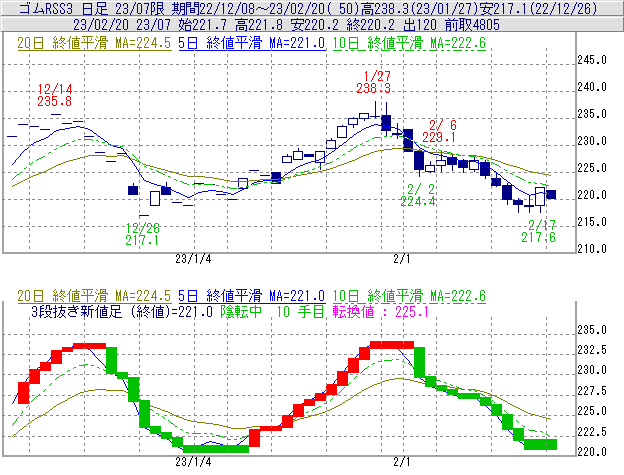Click upper chart 23/1/4 date label
Viewport: 624px width, 475px height.
click(x=193, y=259)
